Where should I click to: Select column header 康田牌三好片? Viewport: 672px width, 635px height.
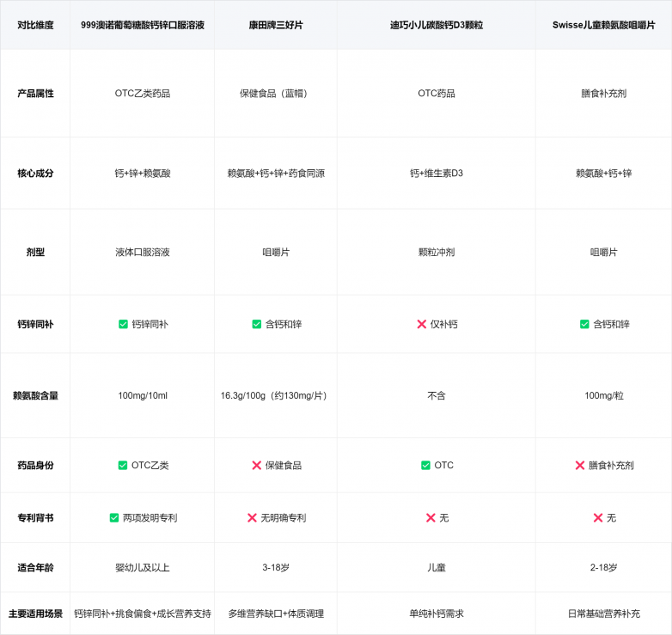click(276, 25)
